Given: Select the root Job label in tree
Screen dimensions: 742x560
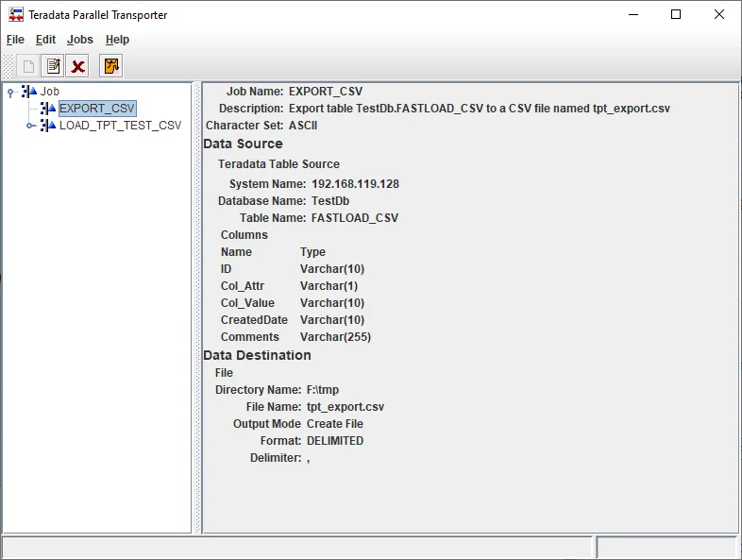Looking at the screenshot, I should point(50,92).
